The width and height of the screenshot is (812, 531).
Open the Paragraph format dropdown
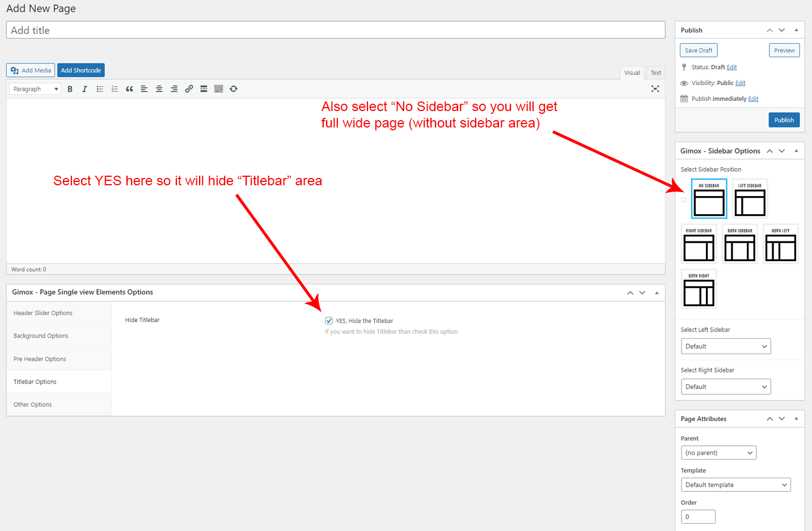(x=35, y=89)
